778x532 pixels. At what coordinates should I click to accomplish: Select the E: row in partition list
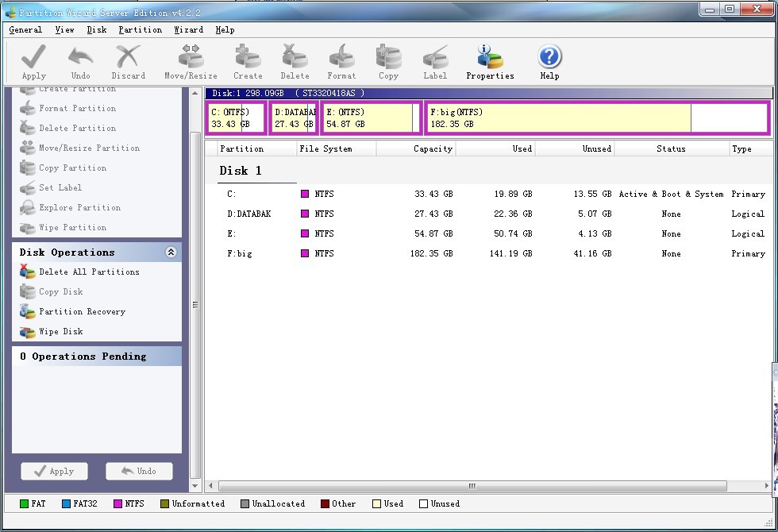tap(489, 233)
